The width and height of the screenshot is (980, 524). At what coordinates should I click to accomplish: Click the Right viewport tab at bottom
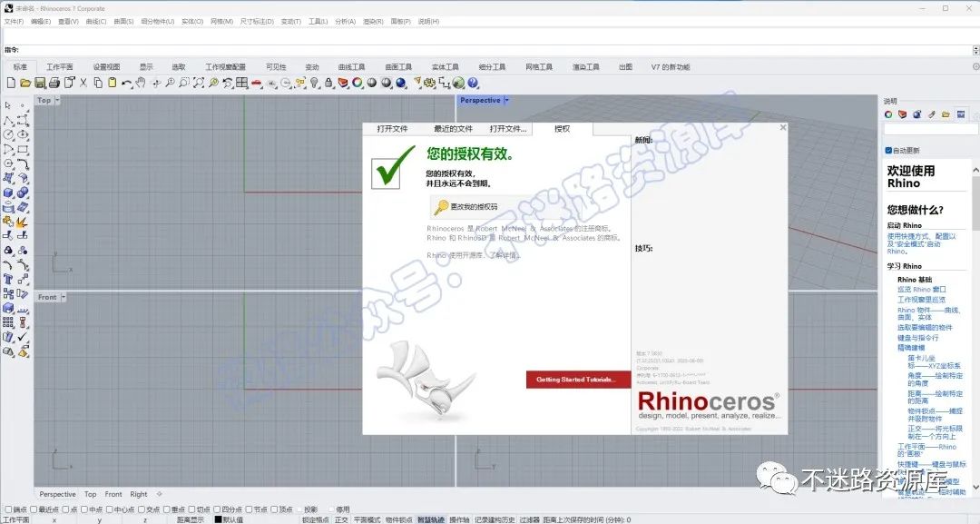[139, 494]
